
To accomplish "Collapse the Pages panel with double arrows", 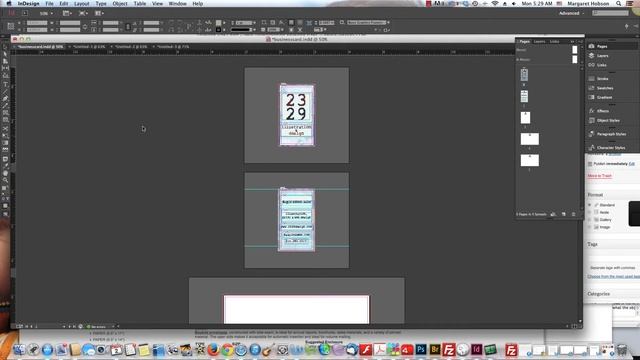I will pos(572,42).
